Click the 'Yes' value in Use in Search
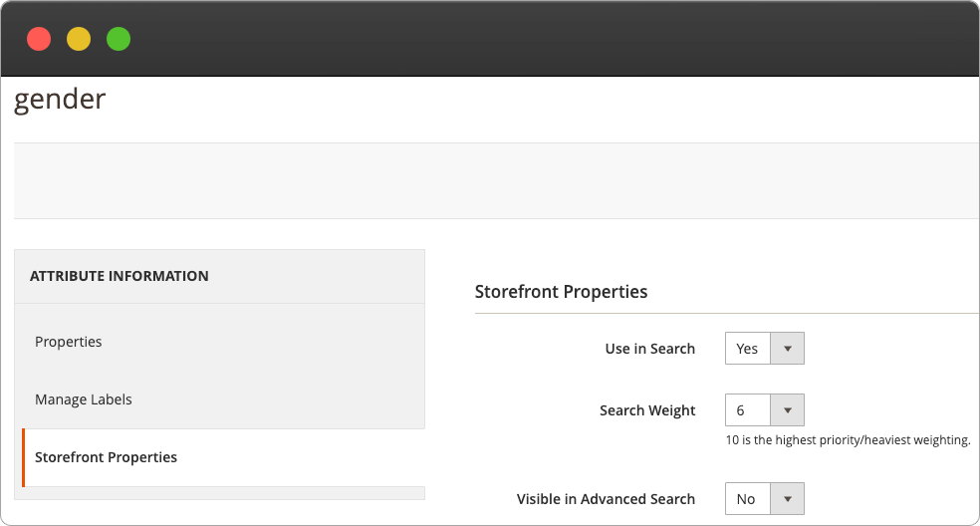The width and height of the screenshot is (980, 526). pyautogui.click(x=747, y=349)
